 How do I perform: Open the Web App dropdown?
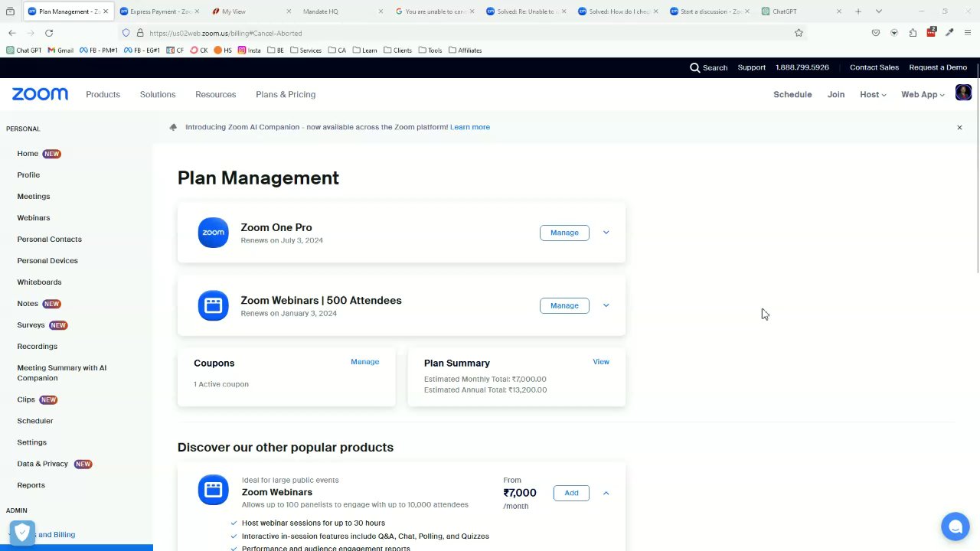(923, 94)
